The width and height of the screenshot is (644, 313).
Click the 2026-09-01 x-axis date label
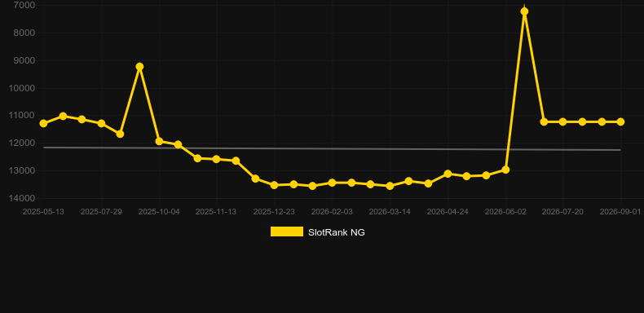coord(620,212)
